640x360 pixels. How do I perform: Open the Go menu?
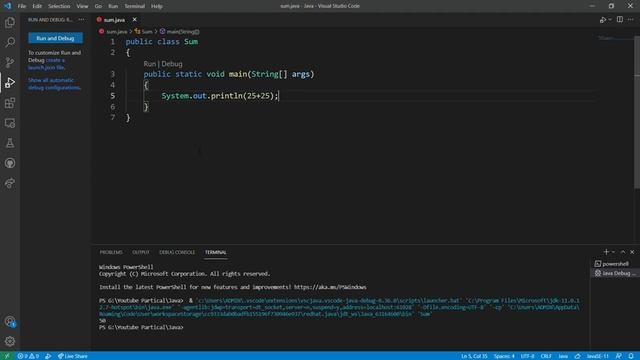coord(98,6)
